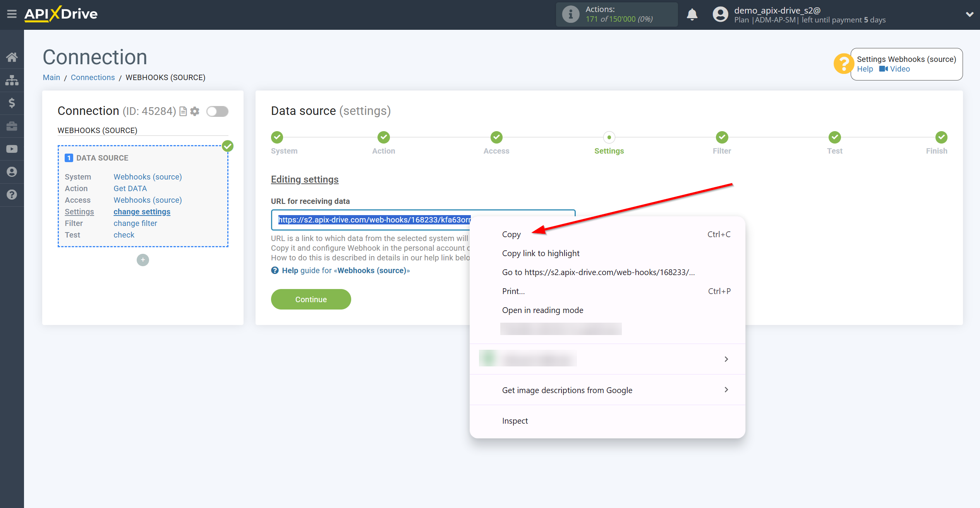This screenshot has width=980, height=508.
Task: Click the Actions info icon
Action: [570, 15]
